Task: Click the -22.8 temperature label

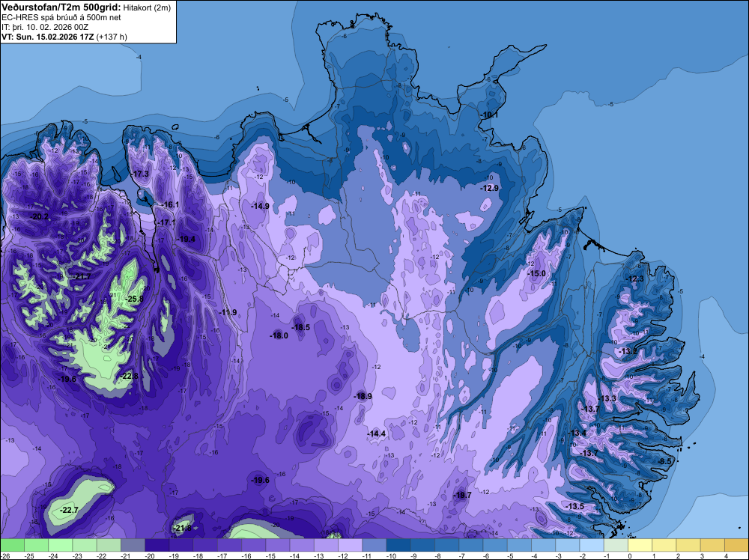Action: tap(130, 376)
